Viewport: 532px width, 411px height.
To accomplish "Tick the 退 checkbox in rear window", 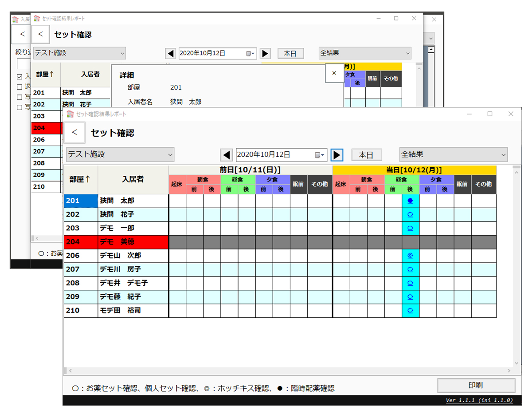I will [19, 87].
